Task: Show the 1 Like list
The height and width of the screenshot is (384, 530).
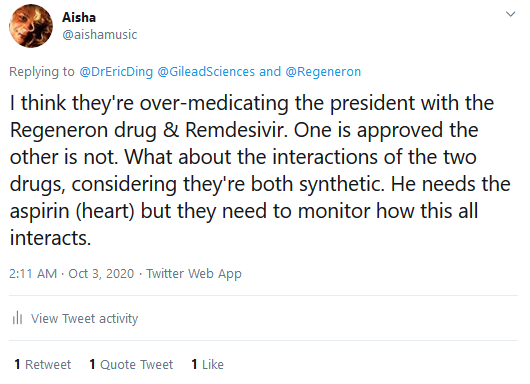Action: [208, 364]
